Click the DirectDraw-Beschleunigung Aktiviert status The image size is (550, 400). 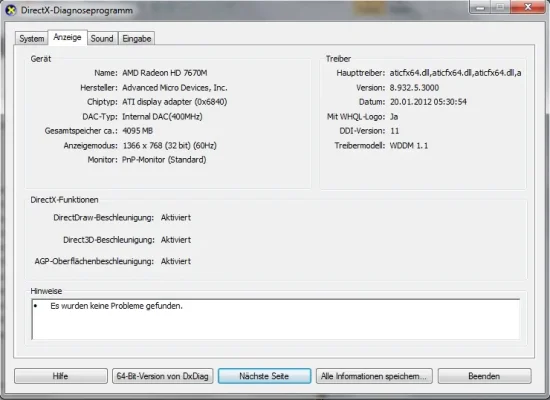coord(176,218)
